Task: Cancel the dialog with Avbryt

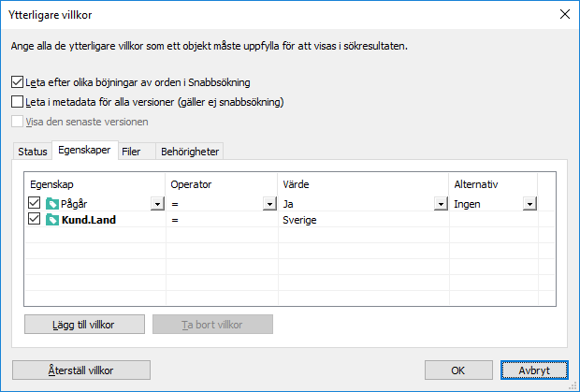Action: click(x=534, y=370)
